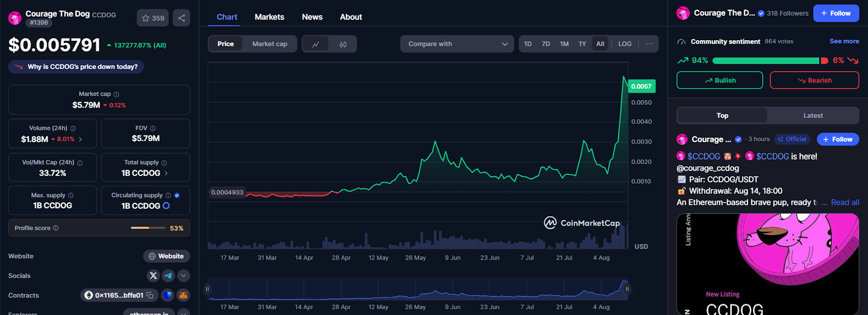The image size is (868, 315).
Task: Expand more Socials chevron
Action: pos(183,276)
